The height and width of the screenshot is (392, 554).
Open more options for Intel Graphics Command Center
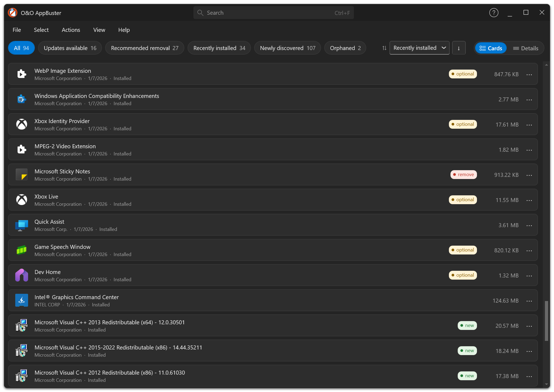click(529, 301)
